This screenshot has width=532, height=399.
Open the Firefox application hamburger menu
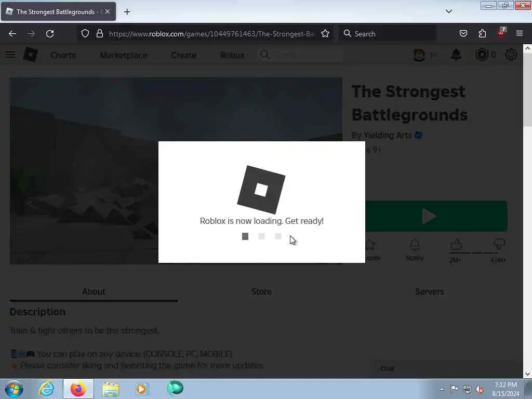click(x=520, y=33)
